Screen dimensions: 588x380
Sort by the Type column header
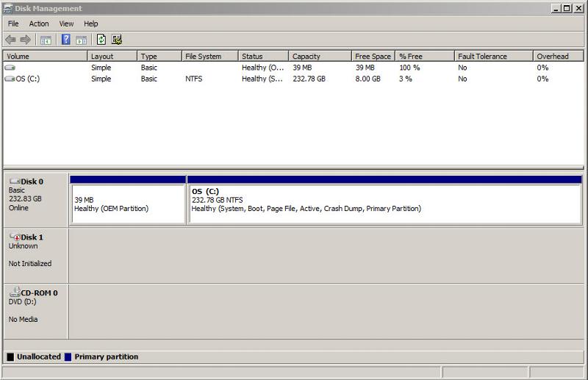pos(159,57)
